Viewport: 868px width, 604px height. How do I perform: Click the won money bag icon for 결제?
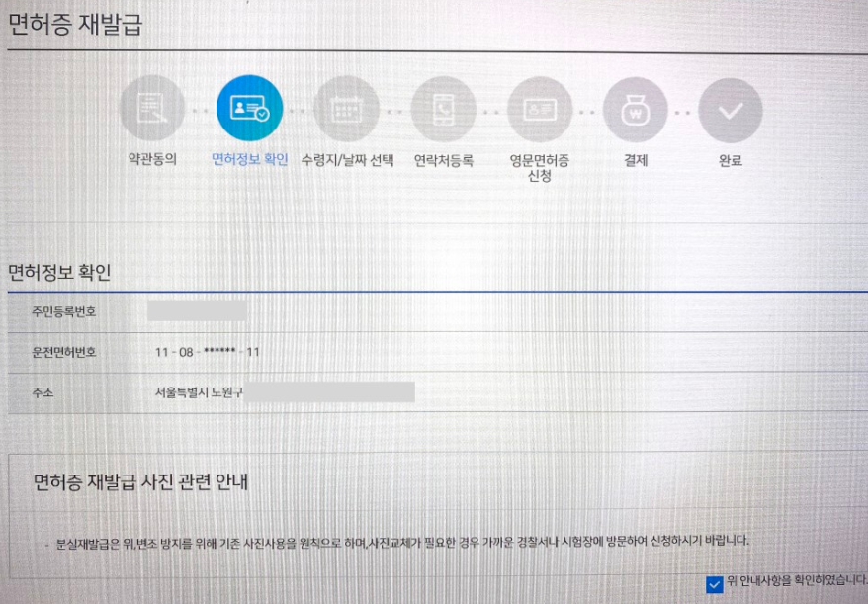click(x=635, y=110)
